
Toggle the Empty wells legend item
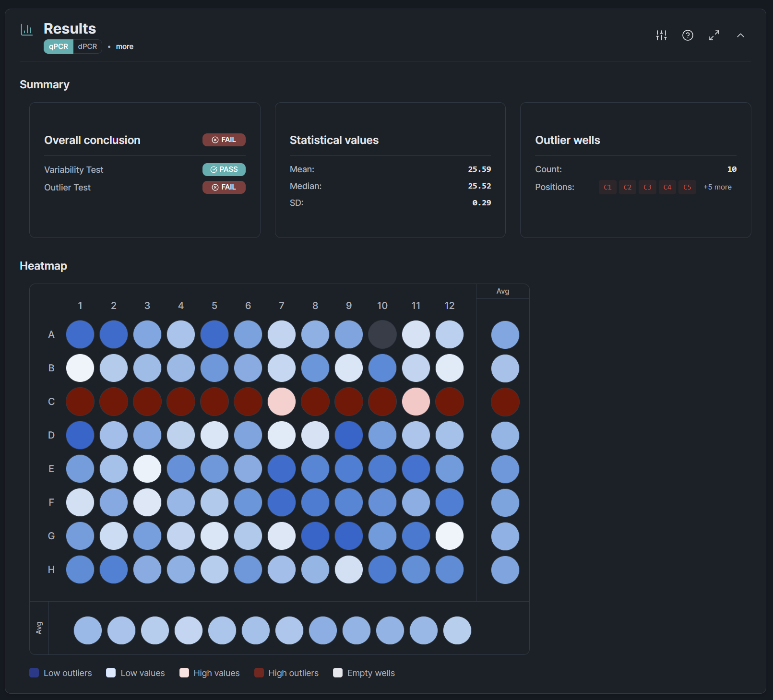pyautogui.click(x=364, y=673)
